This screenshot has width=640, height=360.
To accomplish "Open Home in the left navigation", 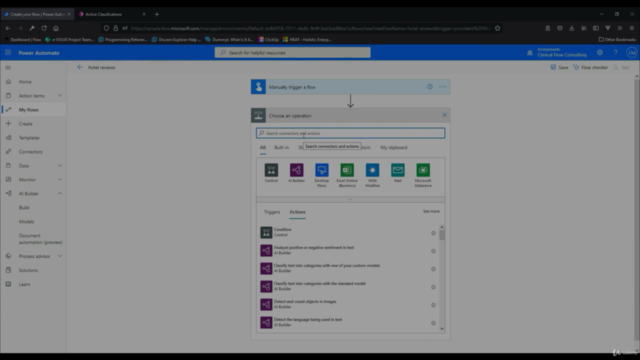I will [x=25, y=82].
